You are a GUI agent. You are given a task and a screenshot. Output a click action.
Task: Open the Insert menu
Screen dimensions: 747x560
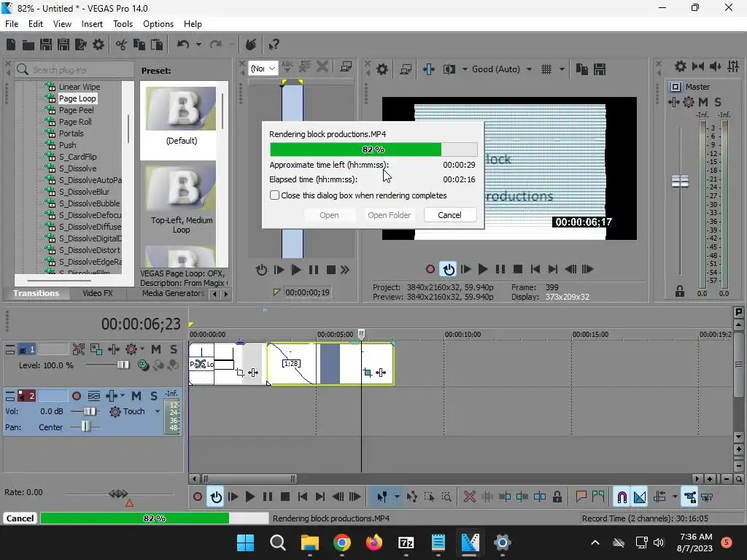pos(92,24)
